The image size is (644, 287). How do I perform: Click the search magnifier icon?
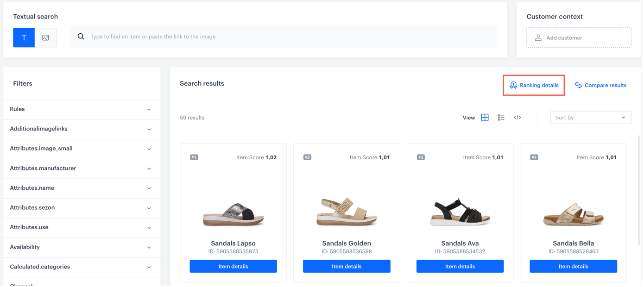coord(81,36)
